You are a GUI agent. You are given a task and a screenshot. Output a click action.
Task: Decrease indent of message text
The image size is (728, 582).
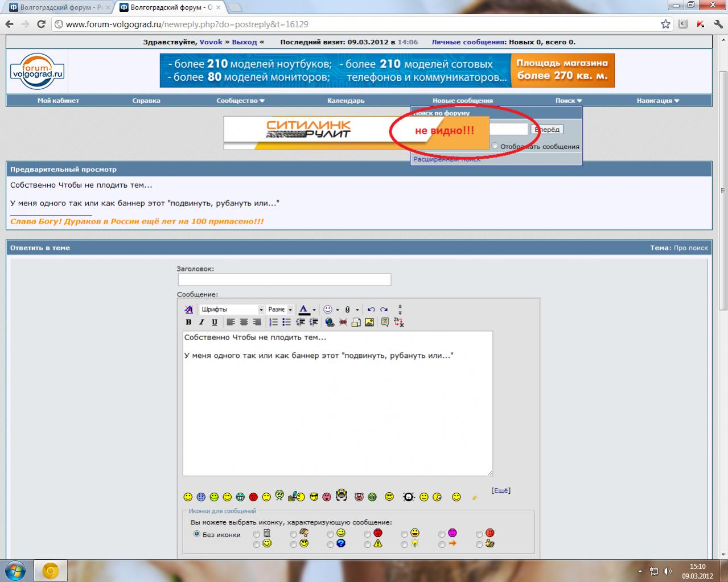pos(300,322)
